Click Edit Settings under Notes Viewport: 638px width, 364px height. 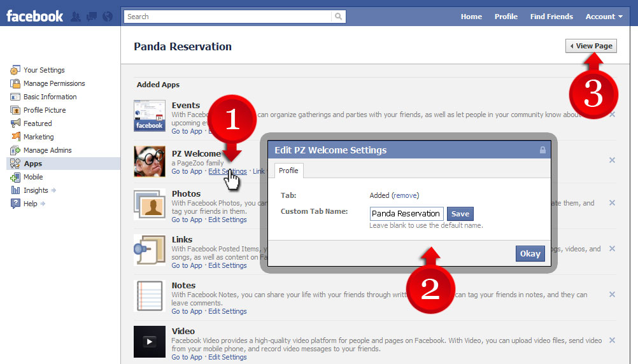point(227,311)
